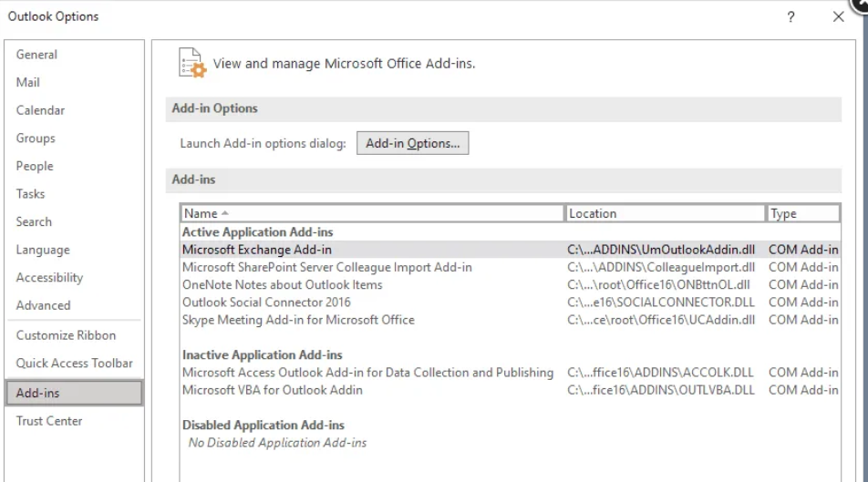
Task: Click the UCAddin.dll location cell
Action: 661,320
